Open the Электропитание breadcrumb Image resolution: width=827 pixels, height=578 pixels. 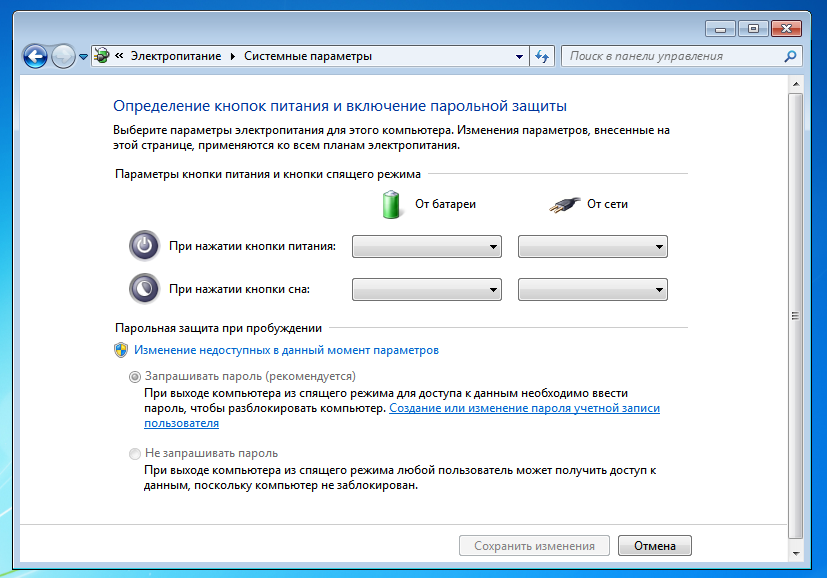[176, 56]
